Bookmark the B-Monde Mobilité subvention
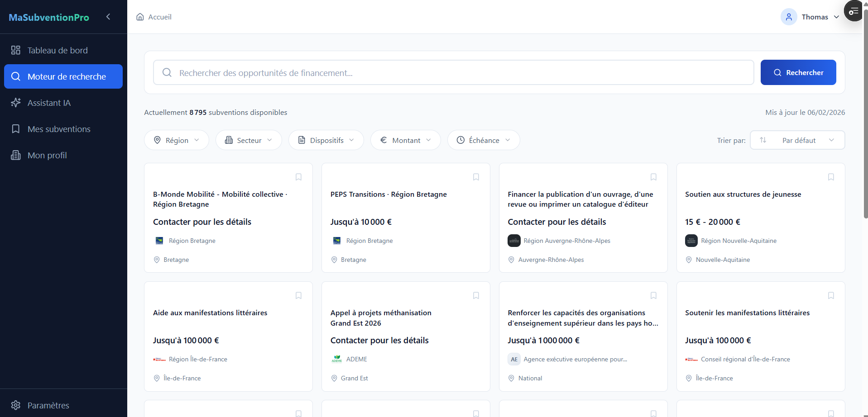The width and height of the screenshot is (868, 417). 298,177
